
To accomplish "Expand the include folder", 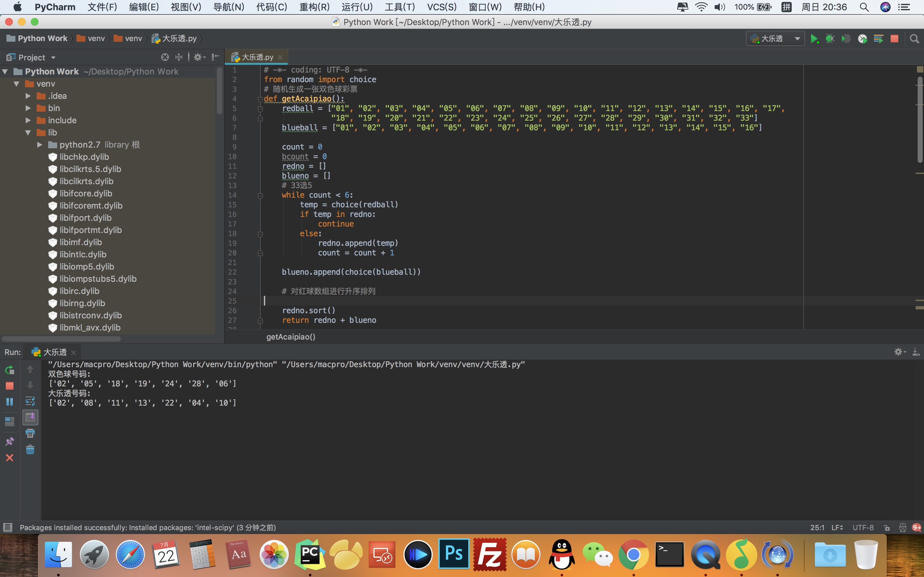I will pyautogui.click(x=28, y=120).
